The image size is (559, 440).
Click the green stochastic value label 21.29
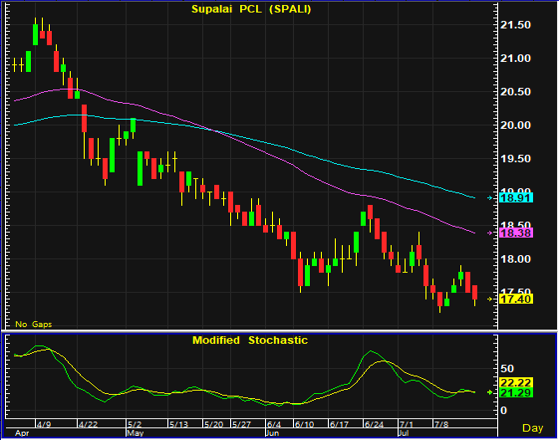(516, 393)
